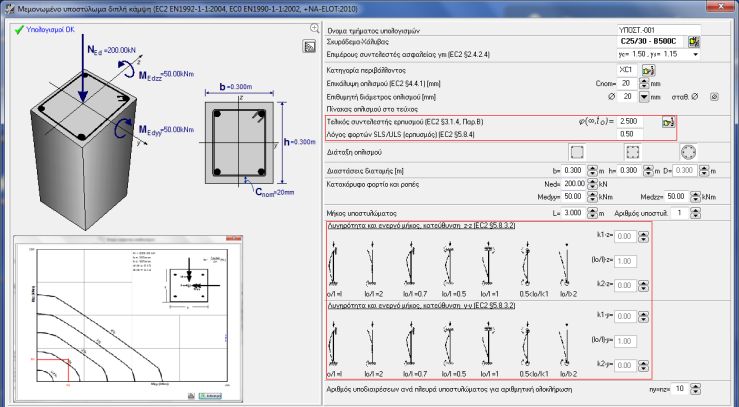The width and height of the screenshot is (739, 407).
Task: Adjust the k2-z stepper
Action: pos(643,285)
